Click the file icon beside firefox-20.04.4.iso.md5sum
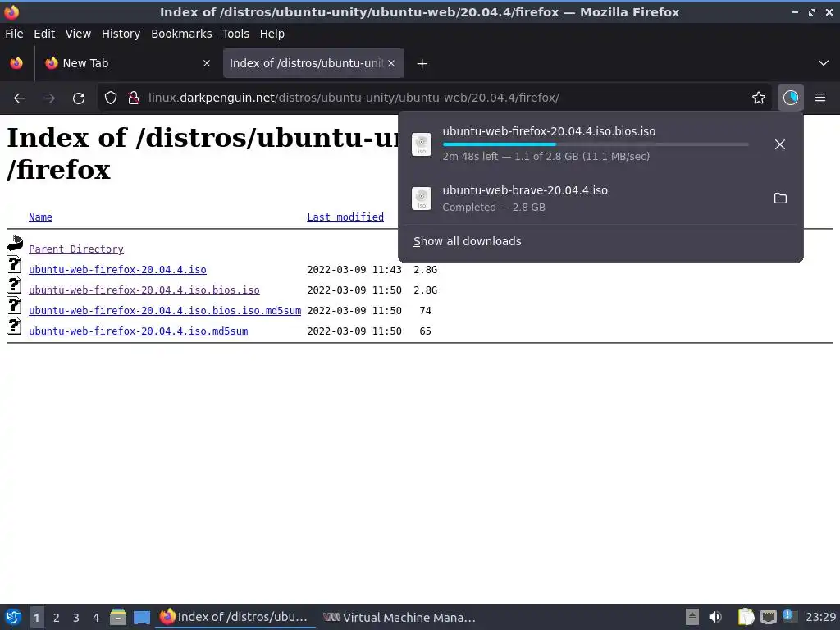Image resolution: width=840 pixels, height=630 pixels. pos(14,326)
